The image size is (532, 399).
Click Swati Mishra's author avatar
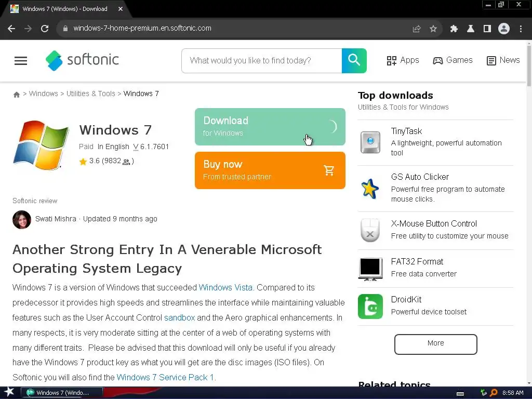point(22,220)
